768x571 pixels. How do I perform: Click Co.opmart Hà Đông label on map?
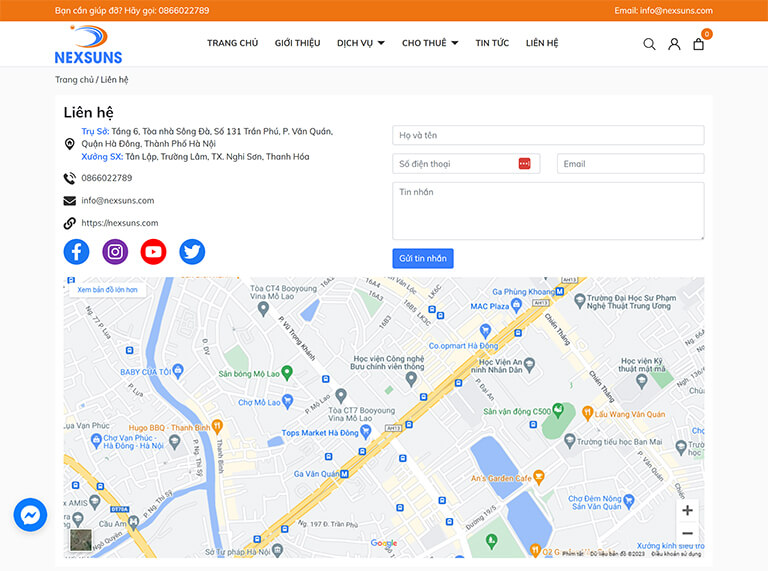(463, 346)
